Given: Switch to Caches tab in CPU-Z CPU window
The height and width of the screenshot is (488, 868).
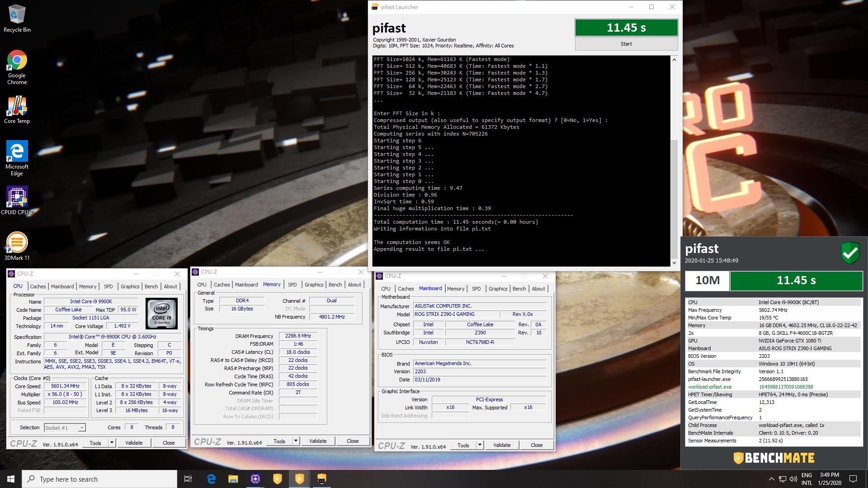Looking at the screenshot, I should pos(38,286).
